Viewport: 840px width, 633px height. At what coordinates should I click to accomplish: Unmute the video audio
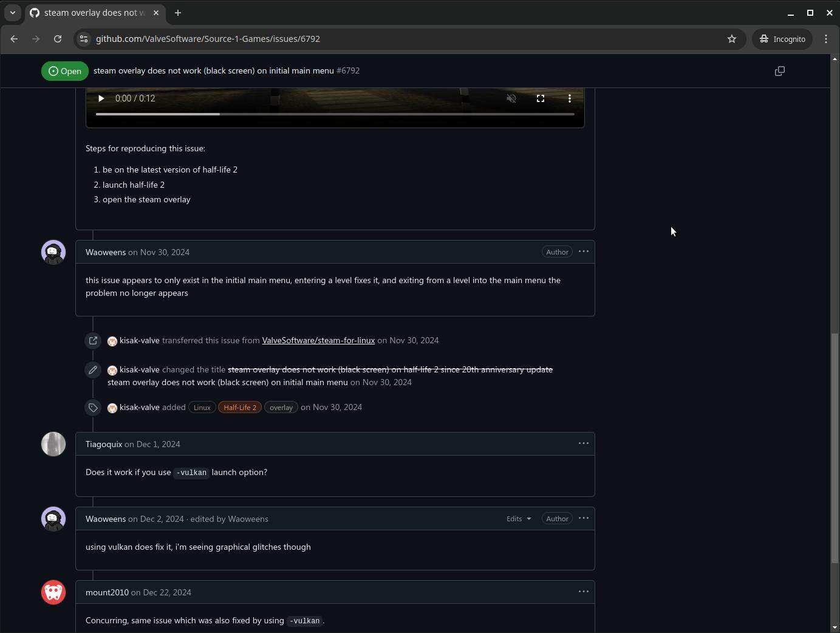coord(511,98)
